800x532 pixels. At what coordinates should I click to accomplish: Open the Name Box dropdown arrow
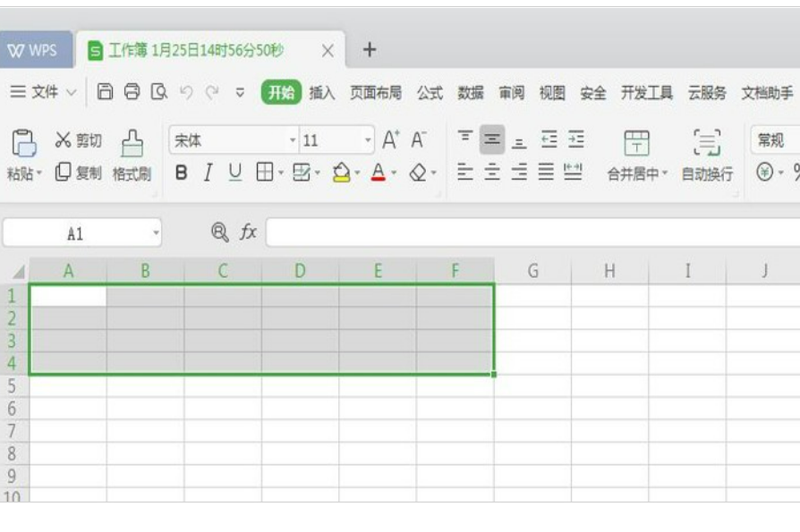[156, 234]
